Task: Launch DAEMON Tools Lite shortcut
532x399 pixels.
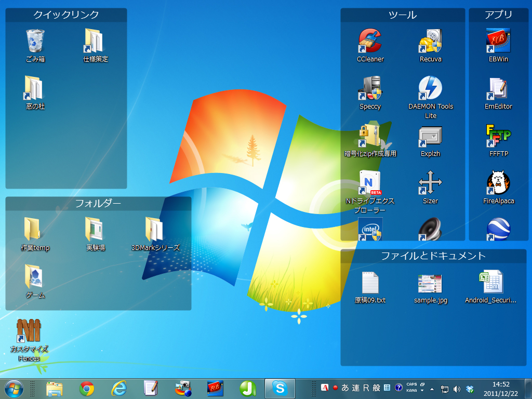Action: [x=430, y=97]
